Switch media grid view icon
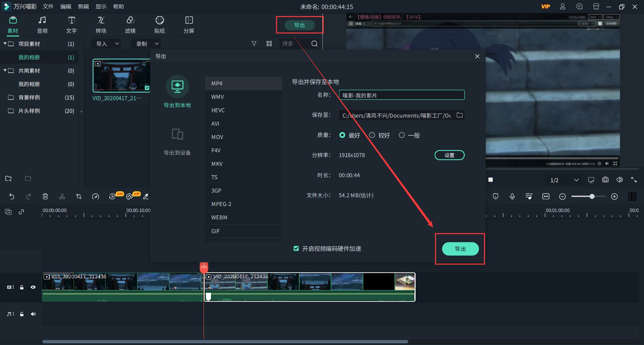Screen dimensions: 644x345 [269, 44]
